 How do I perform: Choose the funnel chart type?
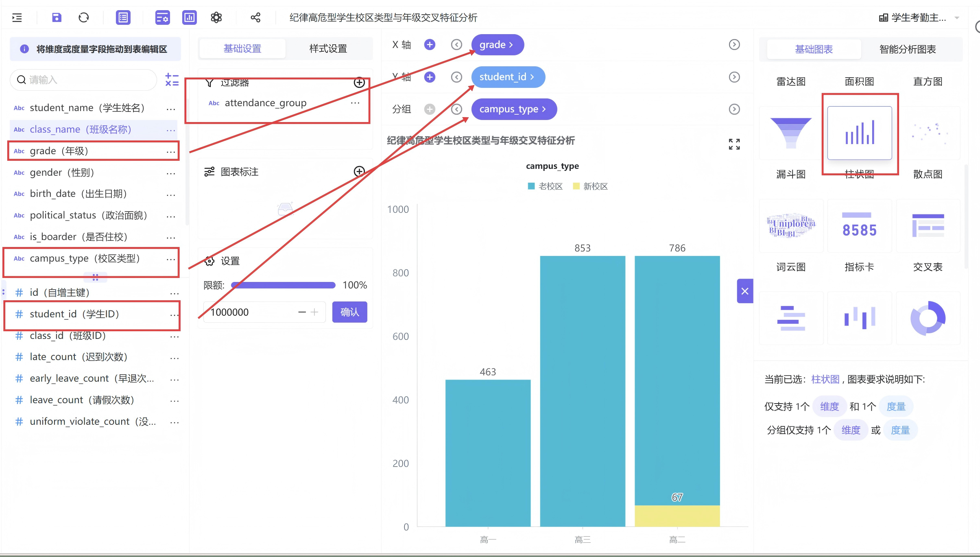pyautogui.click(x=791, y=133)
